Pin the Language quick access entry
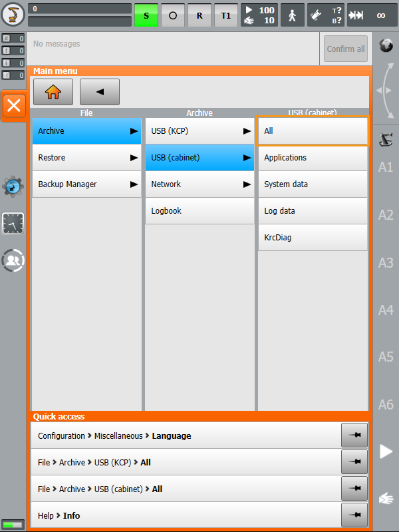 pyautogui.click(x=354, y=435)
